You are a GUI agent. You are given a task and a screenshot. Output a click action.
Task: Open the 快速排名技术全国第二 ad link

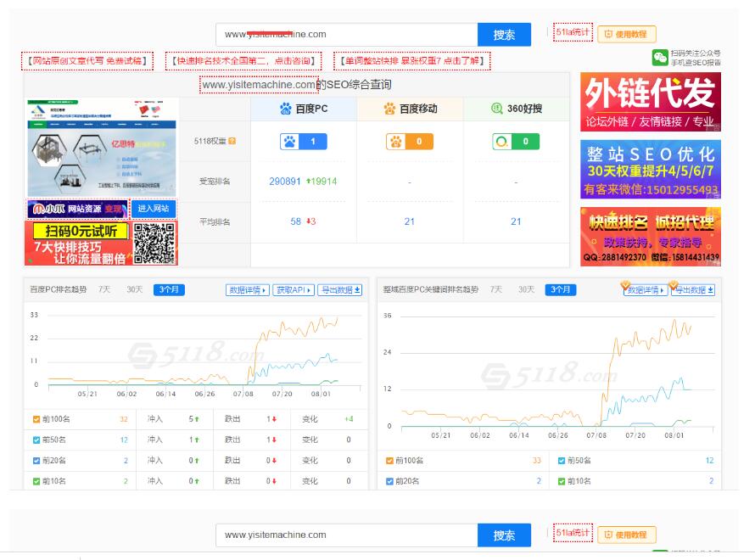(x=243, y=61)
